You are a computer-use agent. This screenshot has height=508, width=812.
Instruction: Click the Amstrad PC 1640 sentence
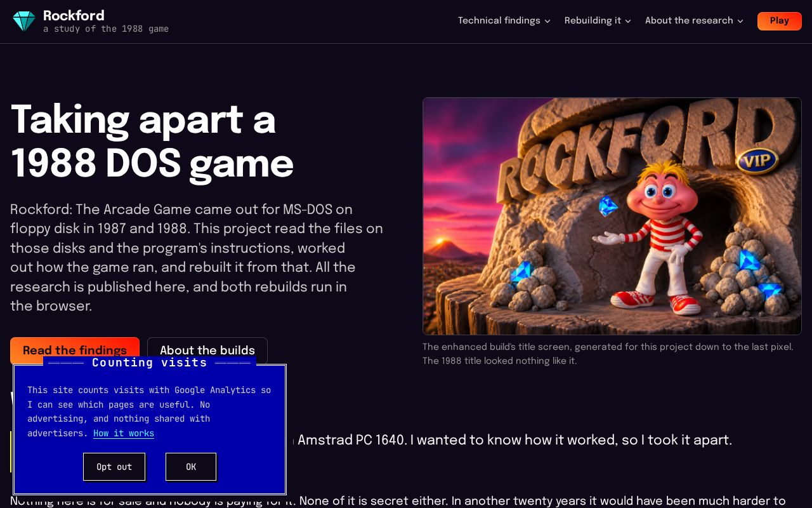pyautogui.click(x=514, y=440)
